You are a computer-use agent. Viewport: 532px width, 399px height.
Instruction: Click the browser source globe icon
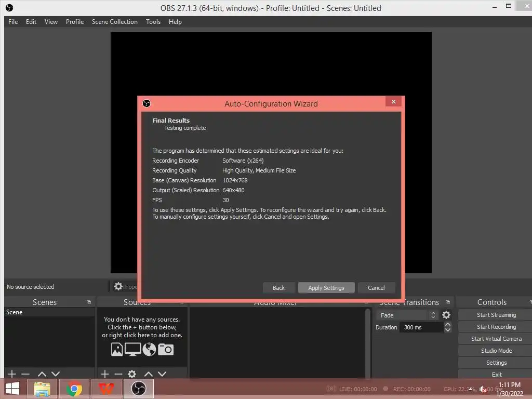[x=149, y=349]
